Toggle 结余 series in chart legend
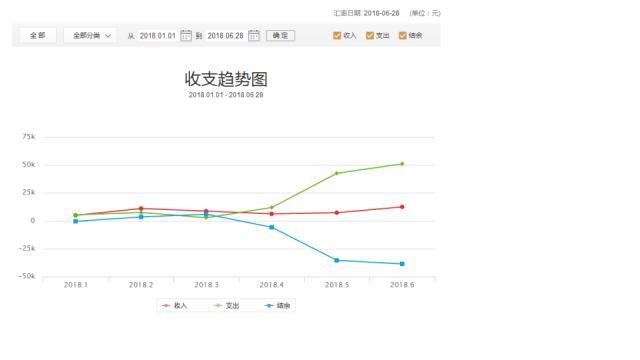Screen dimensions: 640x360 [x=278, y=306]
